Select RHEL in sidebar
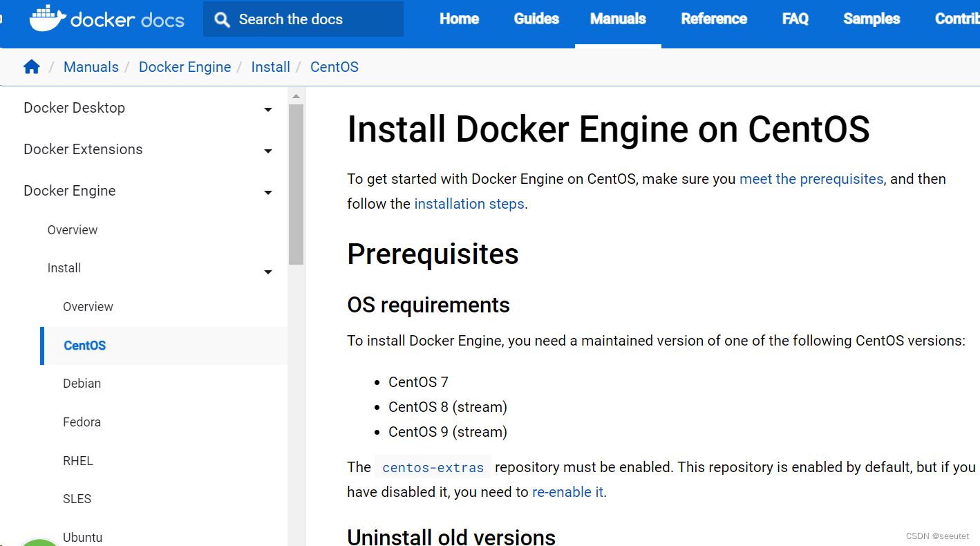 (x=78, y=461)
